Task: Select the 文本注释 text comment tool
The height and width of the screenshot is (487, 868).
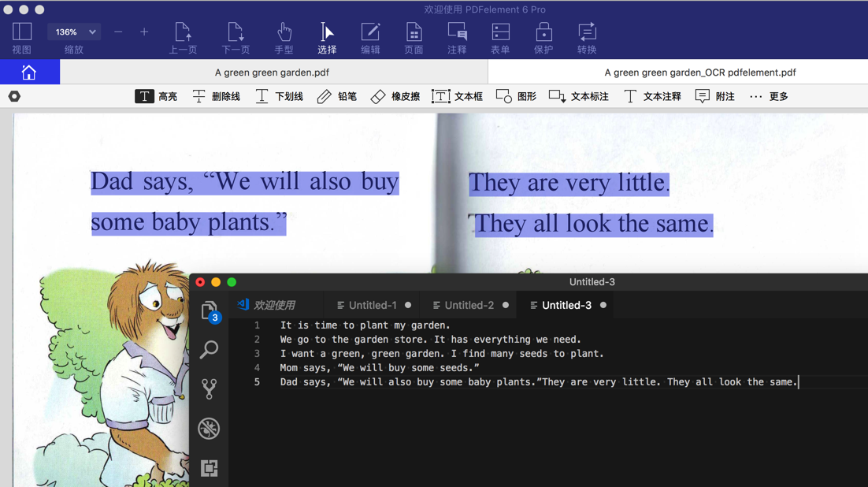Action: point(653,96)
